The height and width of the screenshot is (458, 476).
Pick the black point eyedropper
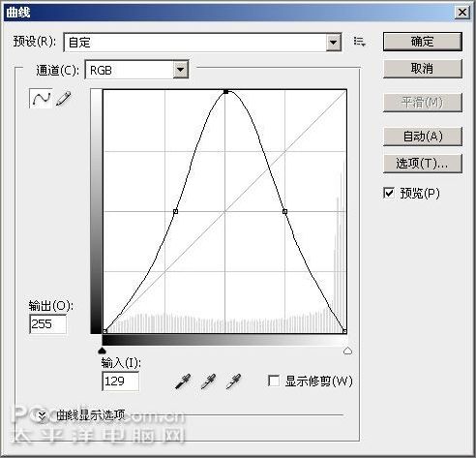point(183,382)
